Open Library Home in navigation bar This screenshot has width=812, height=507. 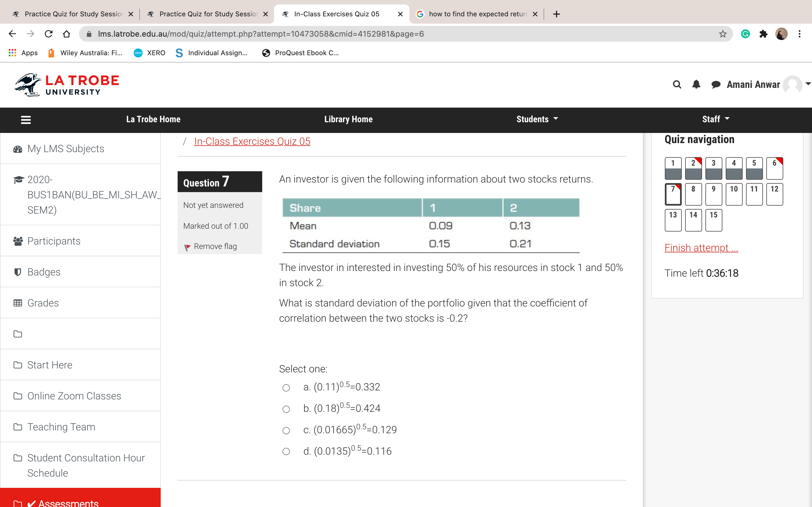pos(348,119)
